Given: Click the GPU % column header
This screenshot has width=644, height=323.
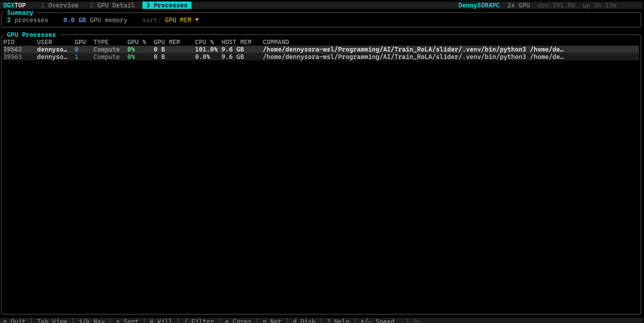Looking at the screenshot, I should pyautogui.click(x=137, y=42).
